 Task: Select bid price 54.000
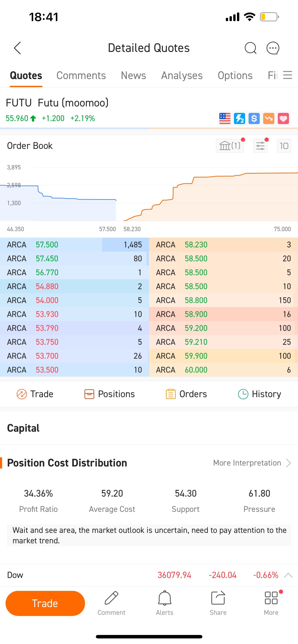point(47,300)
